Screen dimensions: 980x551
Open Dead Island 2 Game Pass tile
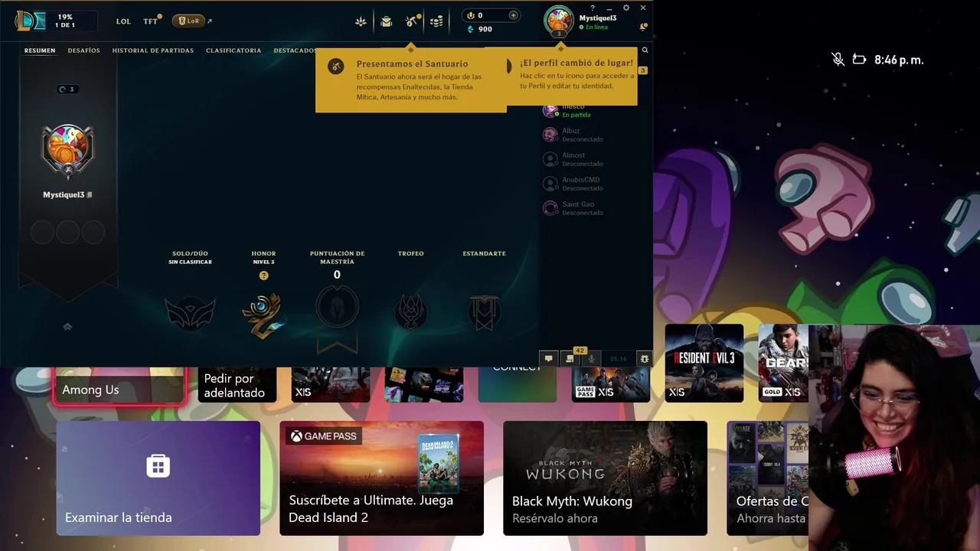pos(381,478)
